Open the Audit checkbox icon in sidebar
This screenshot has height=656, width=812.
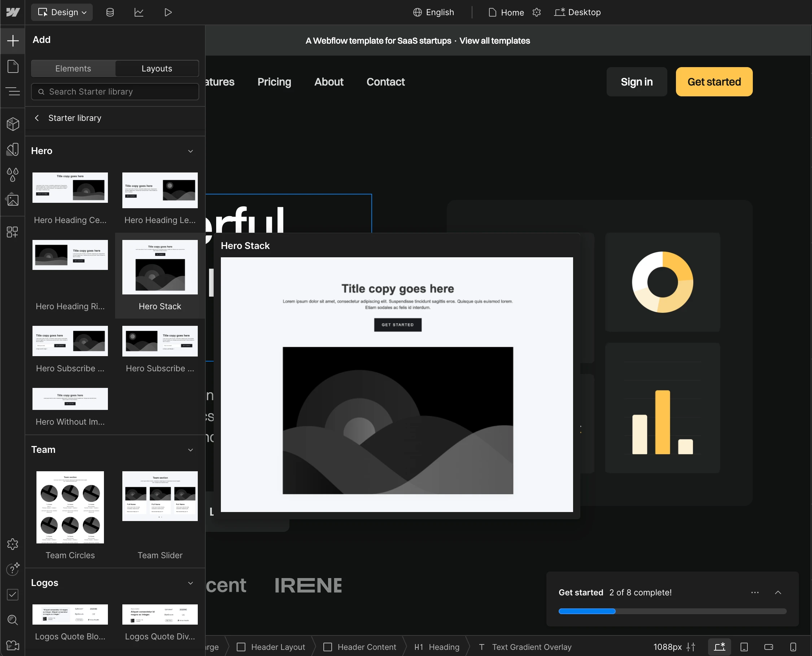point(13,595)
